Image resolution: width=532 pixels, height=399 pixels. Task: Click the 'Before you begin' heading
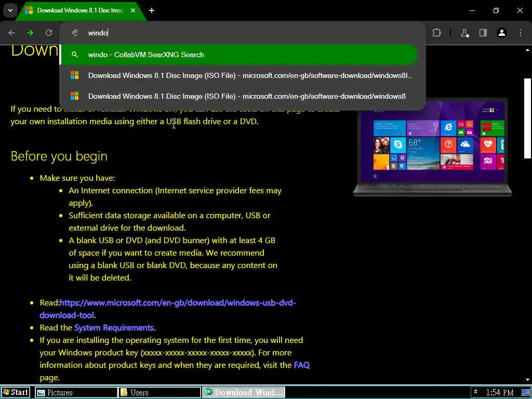59,156
